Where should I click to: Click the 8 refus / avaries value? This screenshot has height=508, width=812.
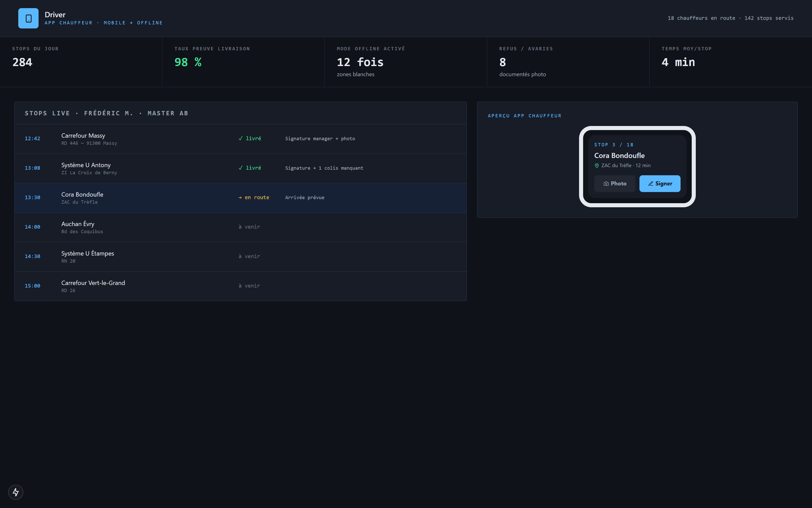point(503,62)
